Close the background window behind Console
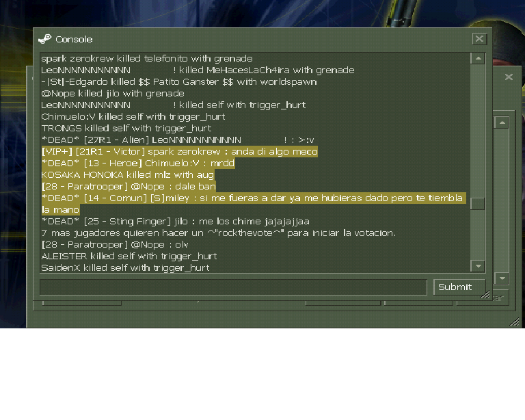The image size is (525, 420). pyautogui.click(x=509, y=77)
